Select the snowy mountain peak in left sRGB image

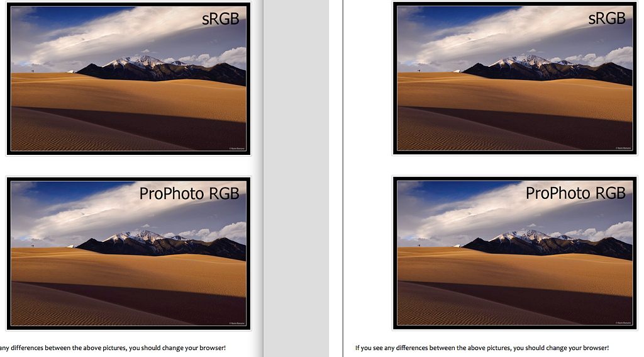click(138, 62)
